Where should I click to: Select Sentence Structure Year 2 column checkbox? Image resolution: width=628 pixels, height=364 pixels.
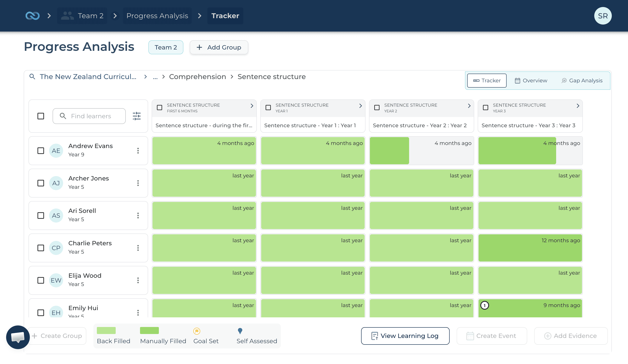[x=377, y=107]
